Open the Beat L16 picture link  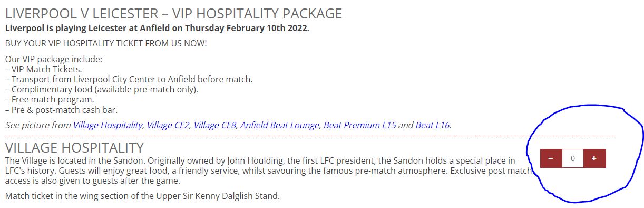pyautogui.click(x=433, y=126)
